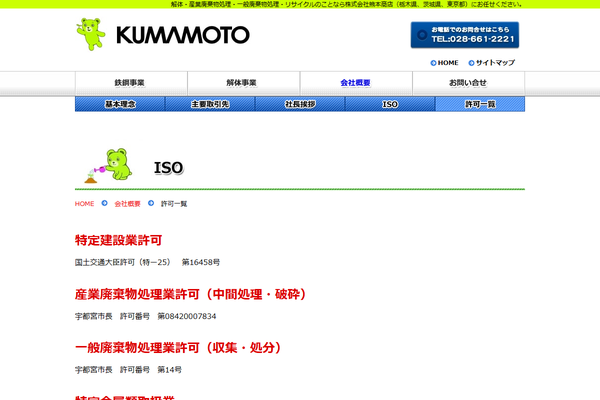This screenshot has height=400, width=600.
Task: Go to HOME in the top utility links
Action: 448,63
